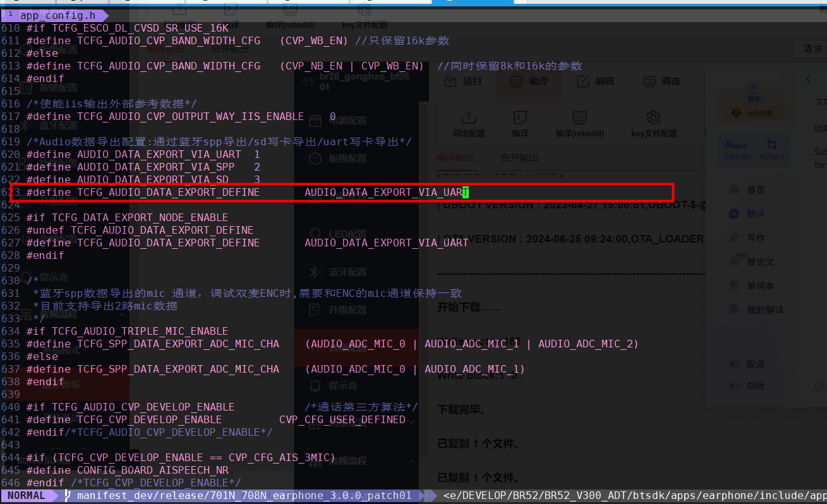Select the 截图翻译 crop icon
Image resolution: width=827 pixels, height=504 pixels.
click(x=771, y=145)
